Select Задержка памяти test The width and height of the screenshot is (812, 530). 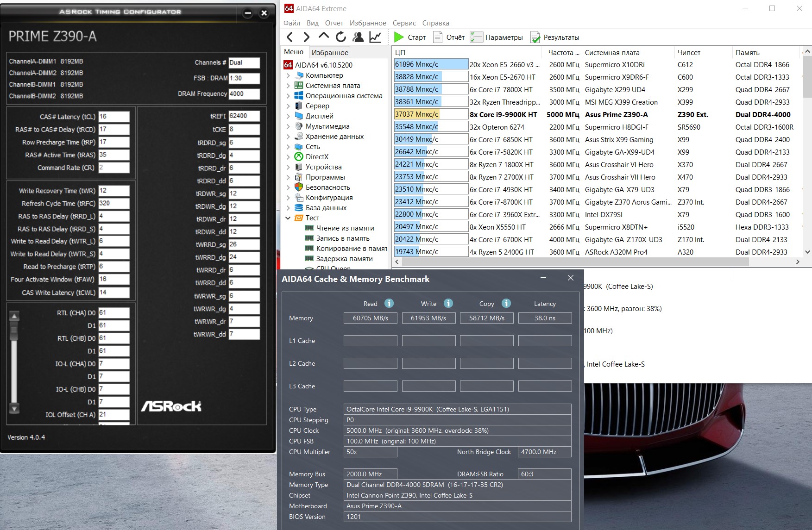[x=345, y=258]
